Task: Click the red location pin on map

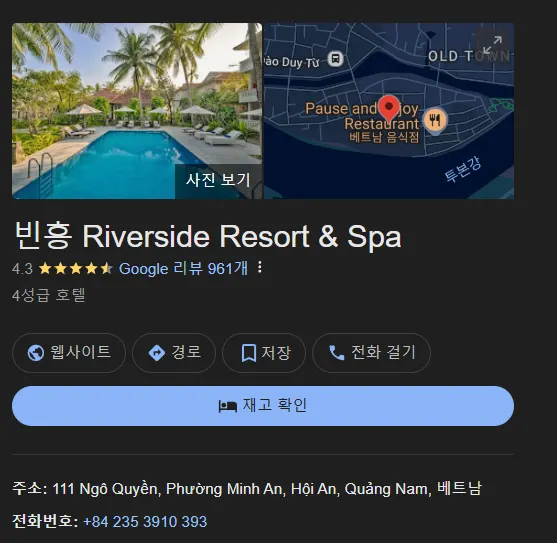Action: 389,109
